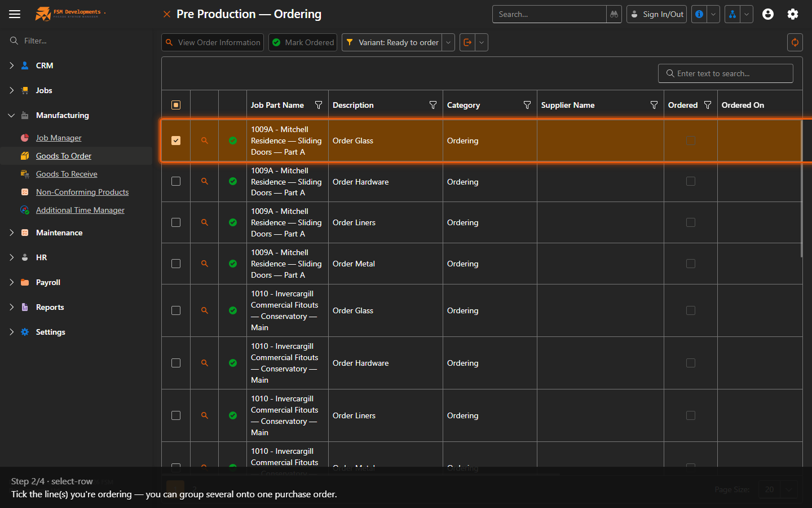Click the binoculars search icon

614,14
